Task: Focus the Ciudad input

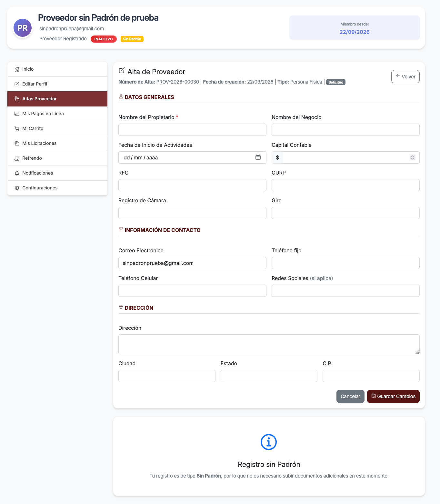Action: pyautogui.click(x=167, y=376)
